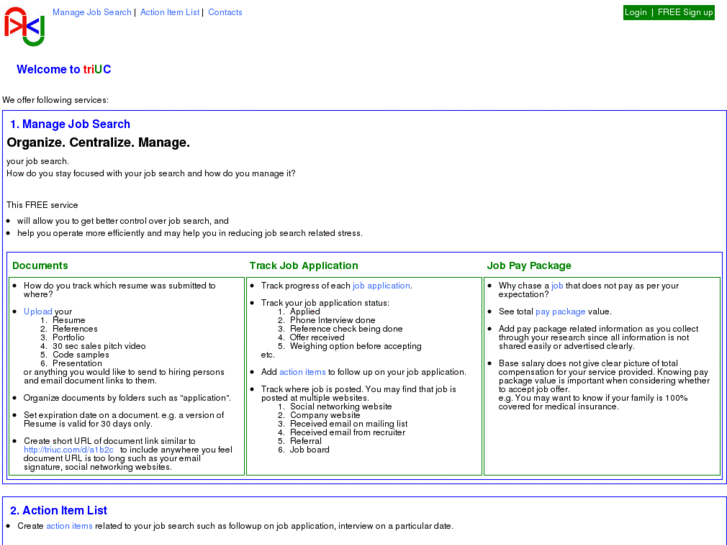Click the 'Applied' status item

[x=305, y=312]
